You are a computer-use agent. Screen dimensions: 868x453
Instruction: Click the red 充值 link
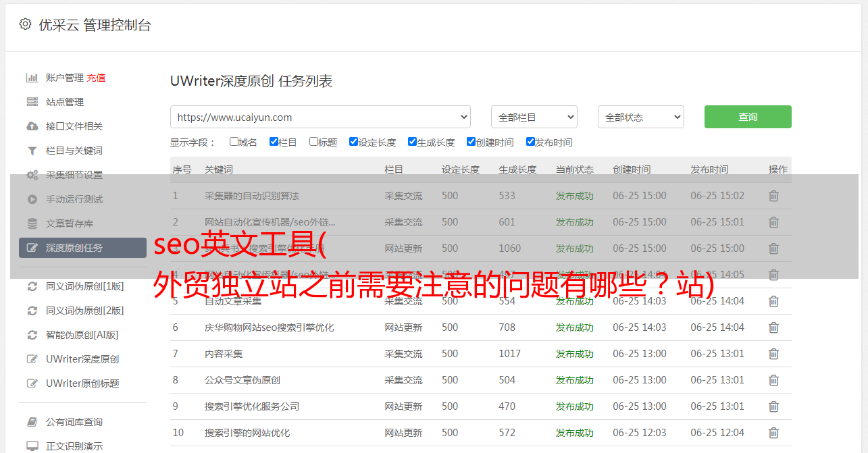click(x=96, y=78)
